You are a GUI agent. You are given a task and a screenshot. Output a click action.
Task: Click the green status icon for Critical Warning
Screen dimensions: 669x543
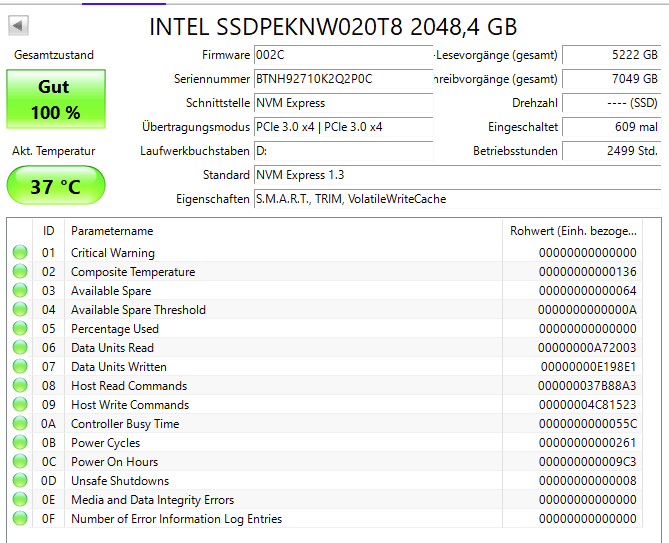click(x=20, y=253)
